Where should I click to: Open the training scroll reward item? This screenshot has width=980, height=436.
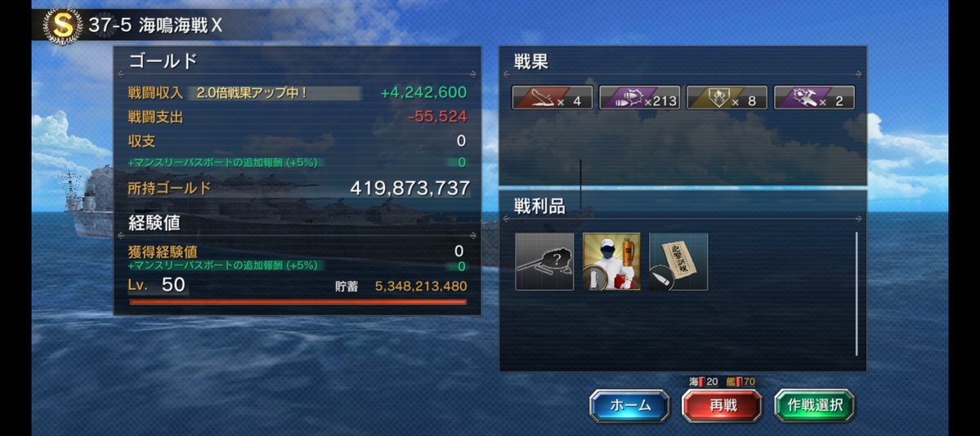click(x=678, y=262)
